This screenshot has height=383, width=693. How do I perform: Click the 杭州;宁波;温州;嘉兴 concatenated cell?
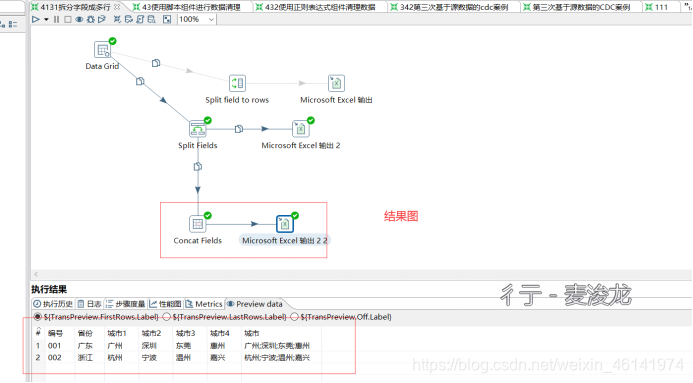pos(277,357)
